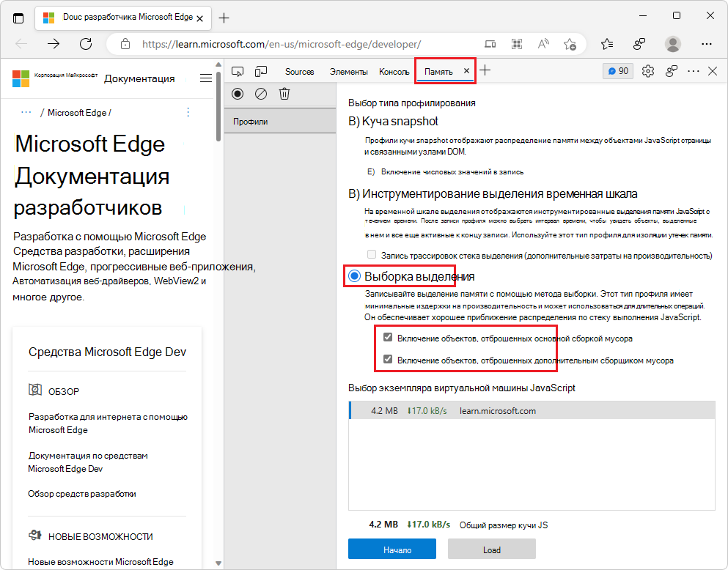
Task: Open breadcrumb more actions vertical dots
Action: click(x=188, y=112)
